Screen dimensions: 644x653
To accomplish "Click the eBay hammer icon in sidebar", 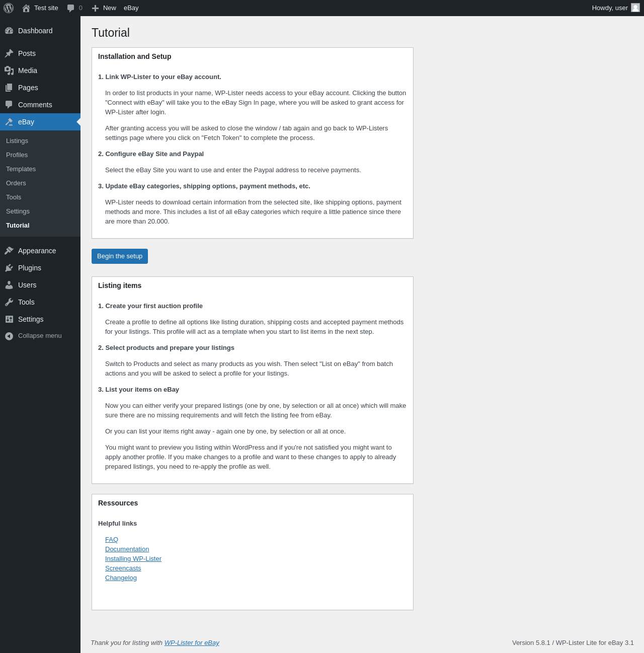I will point(9,122).
